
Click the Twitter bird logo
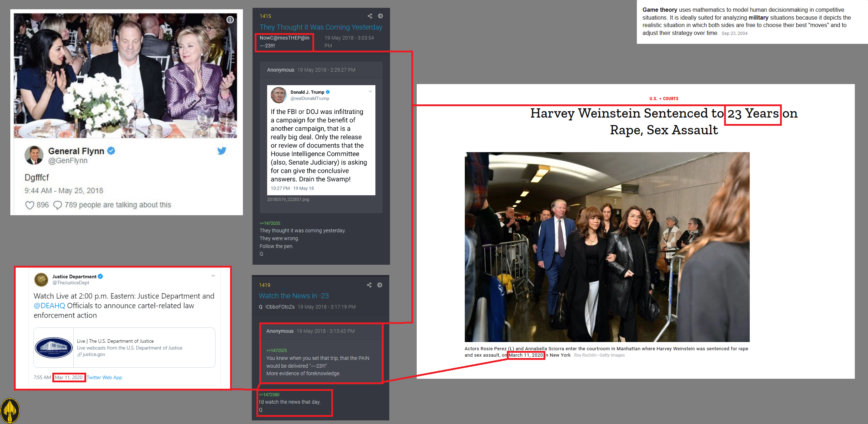tap(222, 151)
